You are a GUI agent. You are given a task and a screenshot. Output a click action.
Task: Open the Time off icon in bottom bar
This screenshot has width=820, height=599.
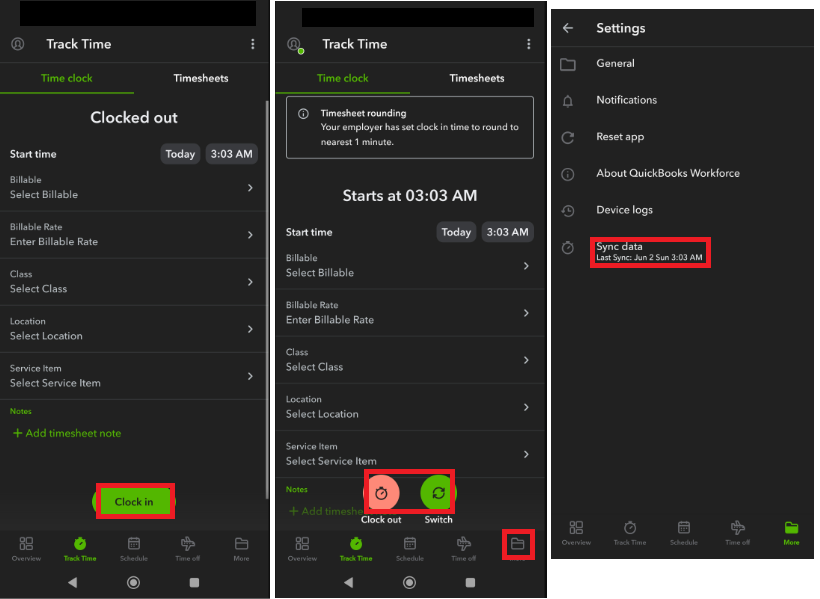pyautogui.click(x=187, y=548)
